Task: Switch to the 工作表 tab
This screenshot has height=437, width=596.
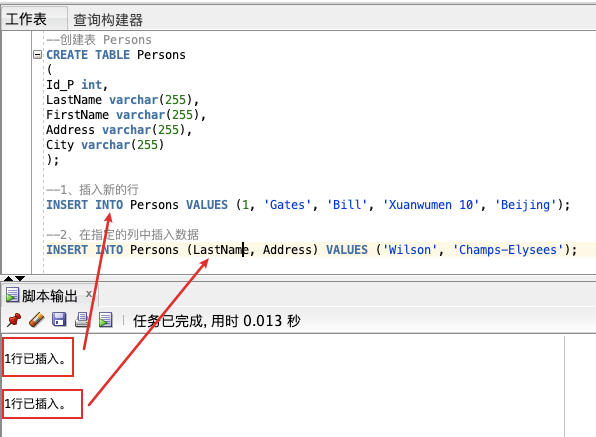Action: pos(26,19)
